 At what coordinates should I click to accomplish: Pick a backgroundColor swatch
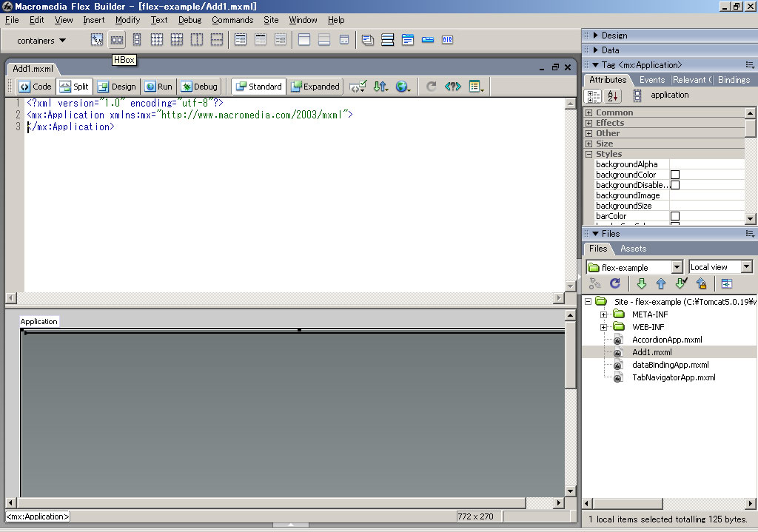click(675, 175)
